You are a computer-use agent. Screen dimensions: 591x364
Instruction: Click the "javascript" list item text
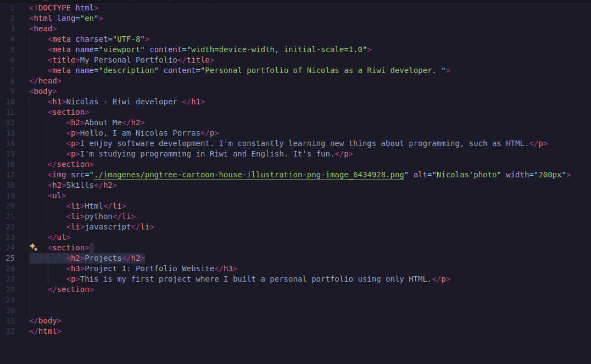(x=108, y=227)
